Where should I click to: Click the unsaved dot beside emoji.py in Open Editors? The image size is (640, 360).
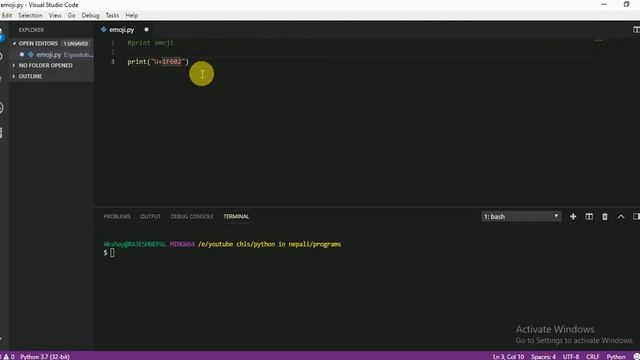coord(22,54)
